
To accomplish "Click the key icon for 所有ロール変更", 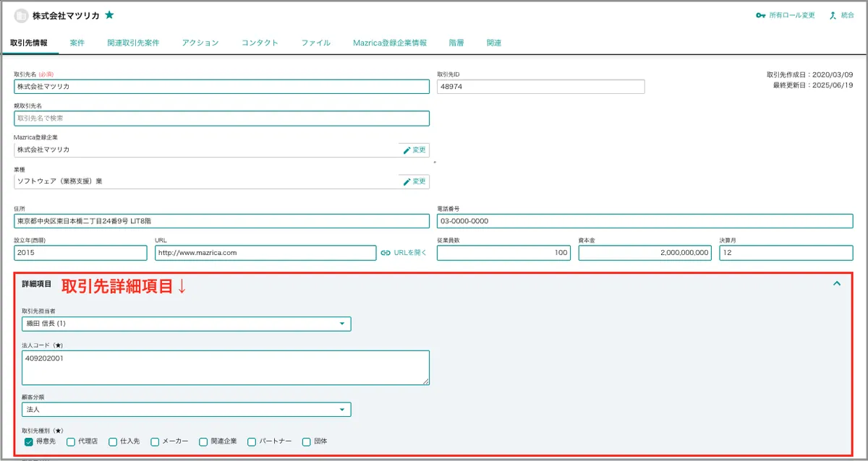I will [x=760, y=15].
